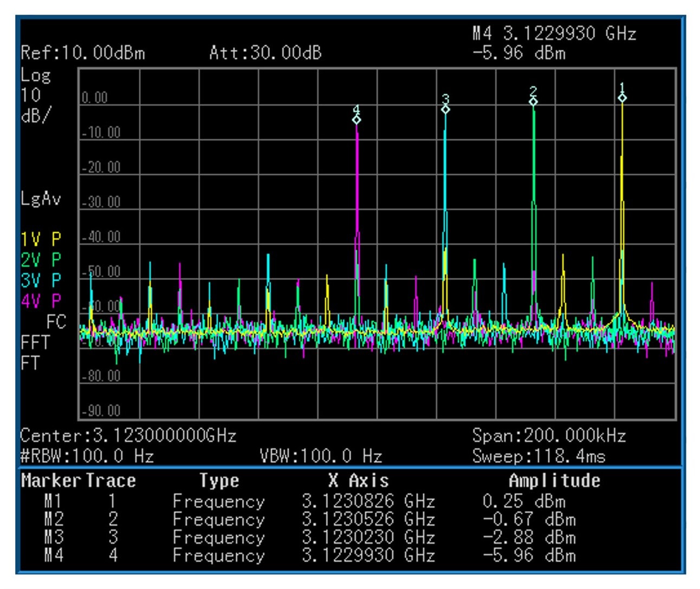Click the Log scale label
The height and width of the screenshot is (589, 700).
coord(36,76)
